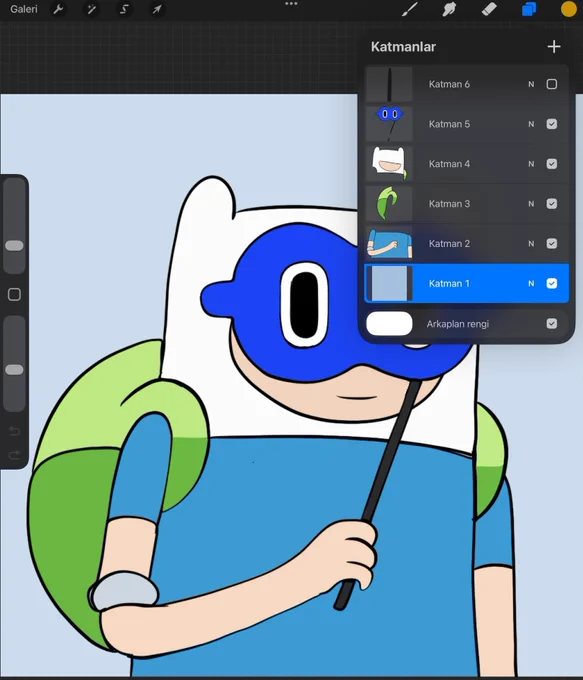Tap the Arkaplan rengi label
583x680 pixels.
[x=458, y=324]
